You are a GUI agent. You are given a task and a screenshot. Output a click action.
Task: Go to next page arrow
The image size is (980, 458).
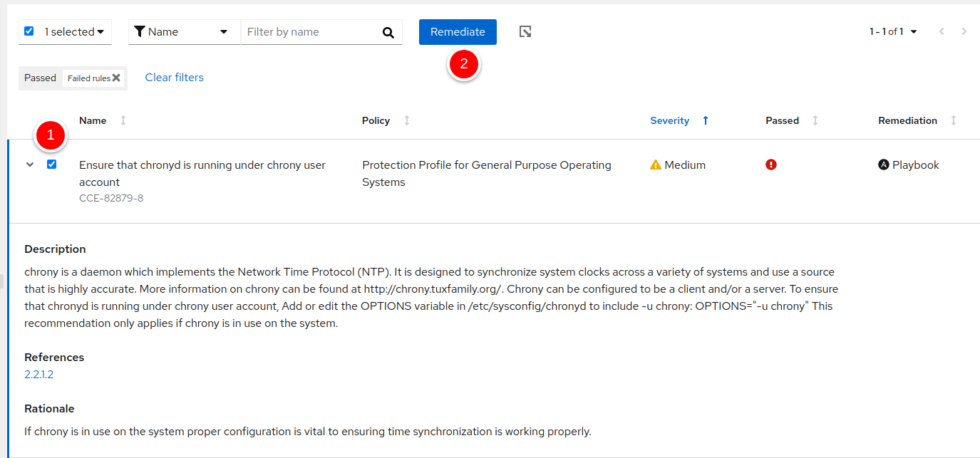964,32
